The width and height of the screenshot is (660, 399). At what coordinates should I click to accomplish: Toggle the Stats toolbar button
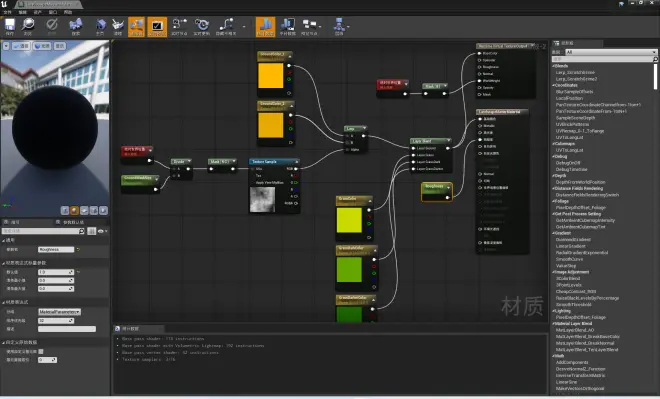pos(266,27)
